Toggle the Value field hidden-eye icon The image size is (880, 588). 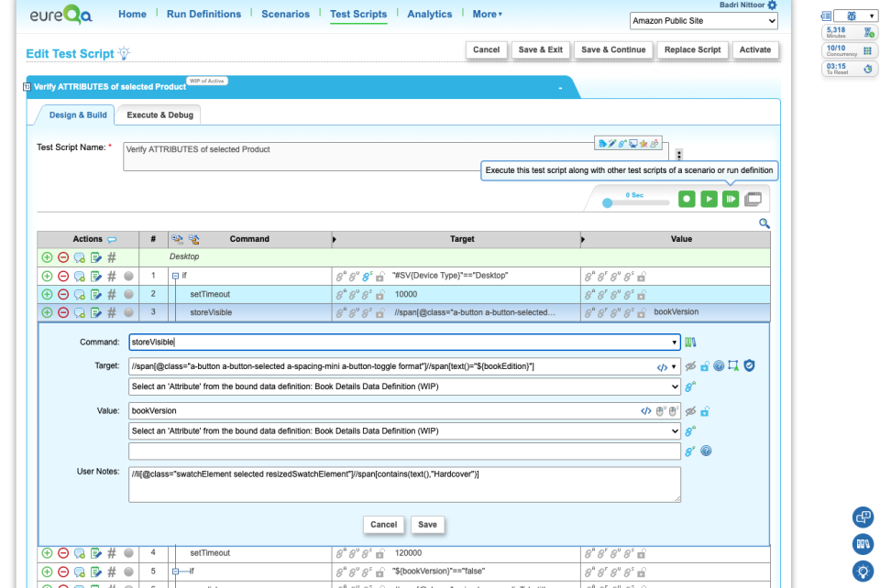point(690,411)
